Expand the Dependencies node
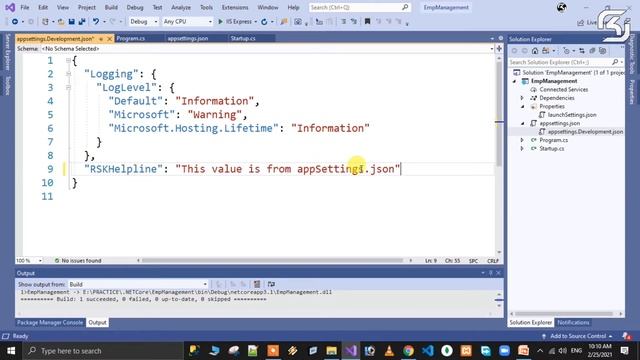 coord(522,98)
